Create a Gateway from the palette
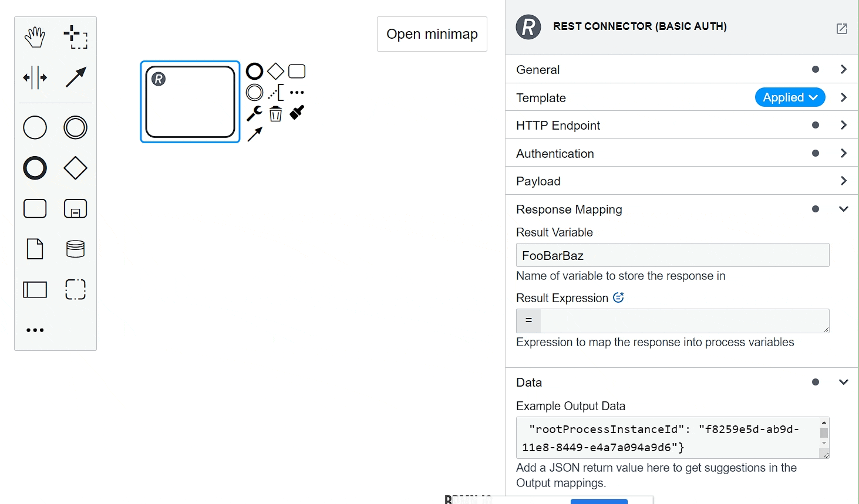Viewport: 859px width, 504px height. 75,168
